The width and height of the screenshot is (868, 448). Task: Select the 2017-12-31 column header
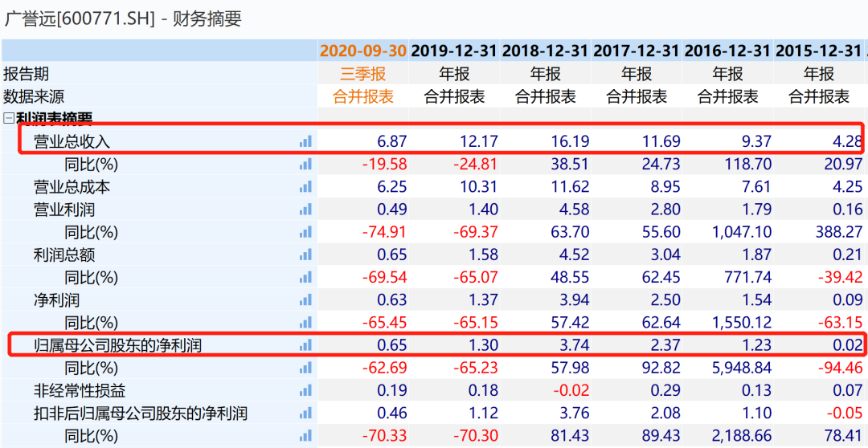[637, 51]
